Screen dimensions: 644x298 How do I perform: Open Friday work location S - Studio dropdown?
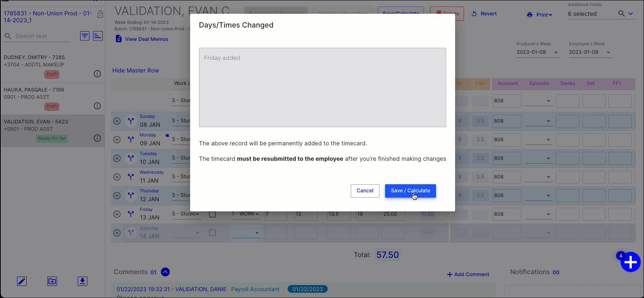[x=186, y=214]
